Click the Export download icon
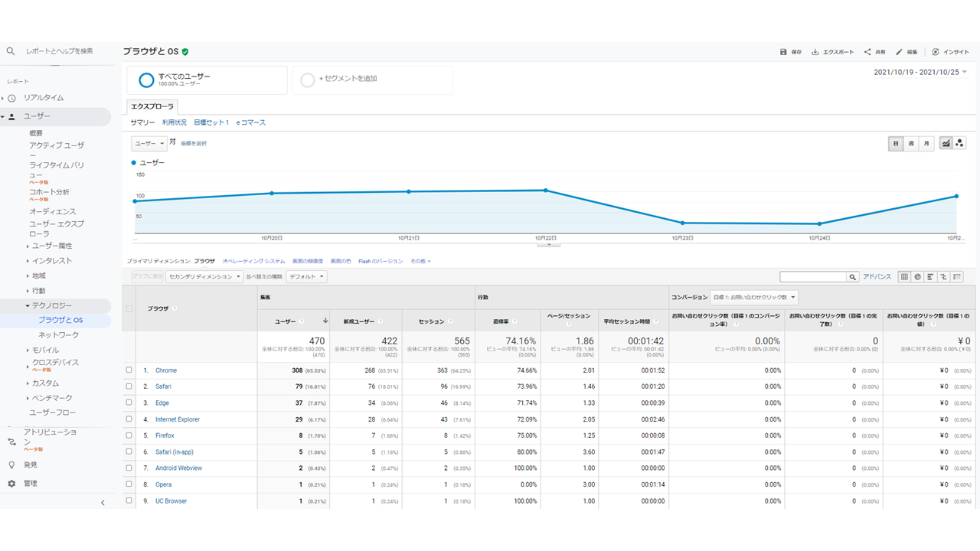 point(815,52)
